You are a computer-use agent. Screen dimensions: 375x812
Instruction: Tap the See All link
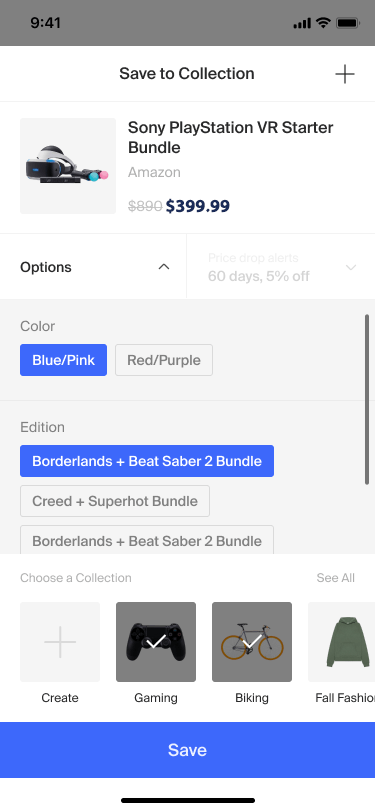click(336, 578)
